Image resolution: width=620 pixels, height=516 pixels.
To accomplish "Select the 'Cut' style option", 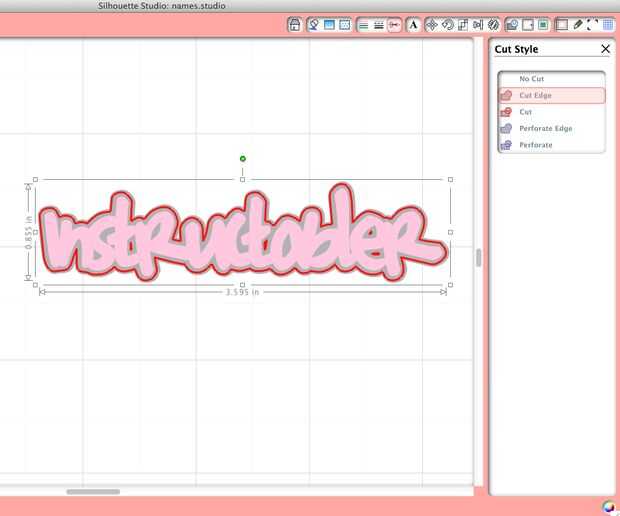I will pyautogui.click(x=552, y=112).
